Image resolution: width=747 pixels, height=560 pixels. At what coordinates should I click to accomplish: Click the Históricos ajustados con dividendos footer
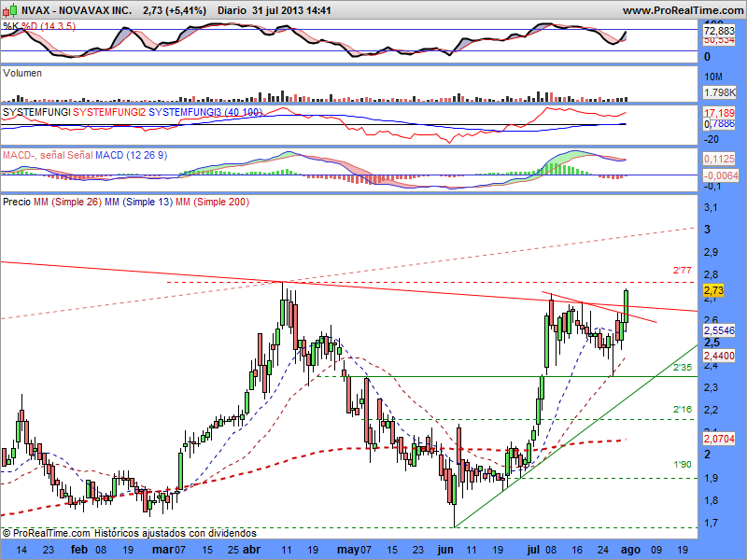point(175,533)
